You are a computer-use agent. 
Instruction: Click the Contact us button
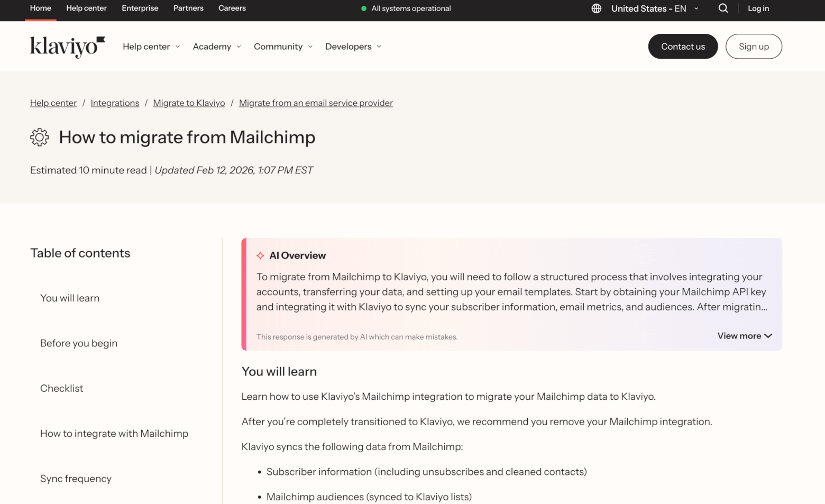[x=683, y=47]
